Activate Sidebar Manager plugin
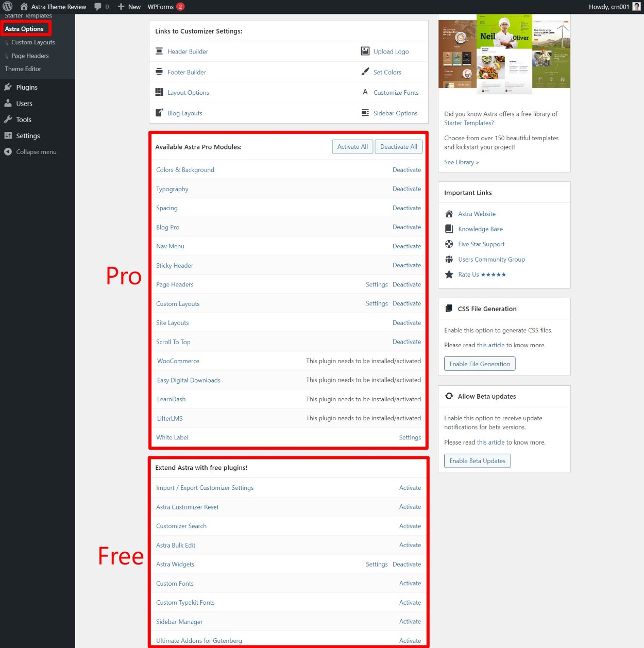 click(x=410, y=622)
